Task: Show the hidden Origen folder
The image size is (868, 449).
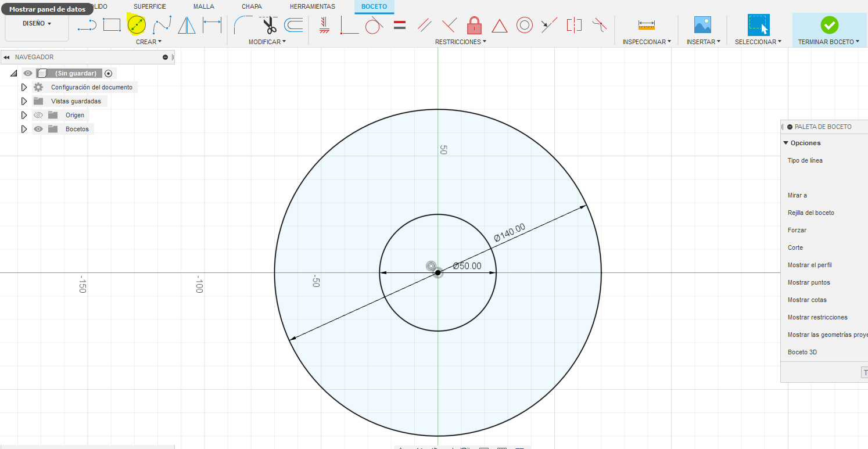Action: (38, 115)
